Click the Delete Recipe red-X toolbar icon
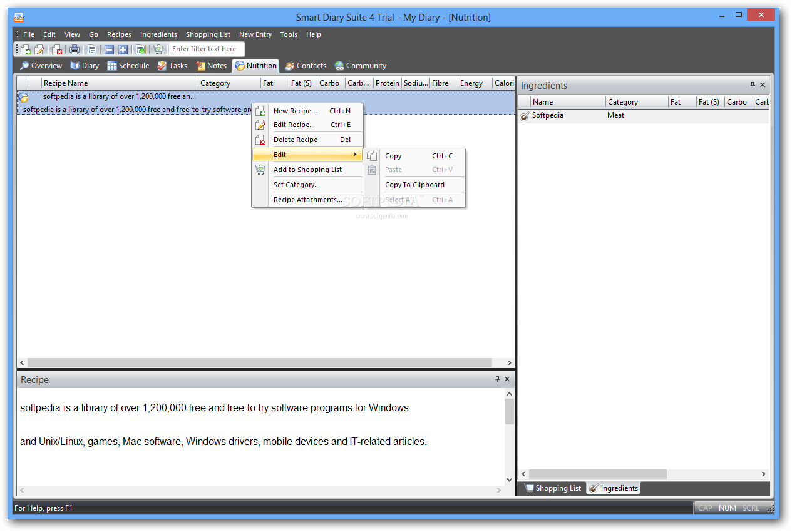 click(x=57, y=49)
